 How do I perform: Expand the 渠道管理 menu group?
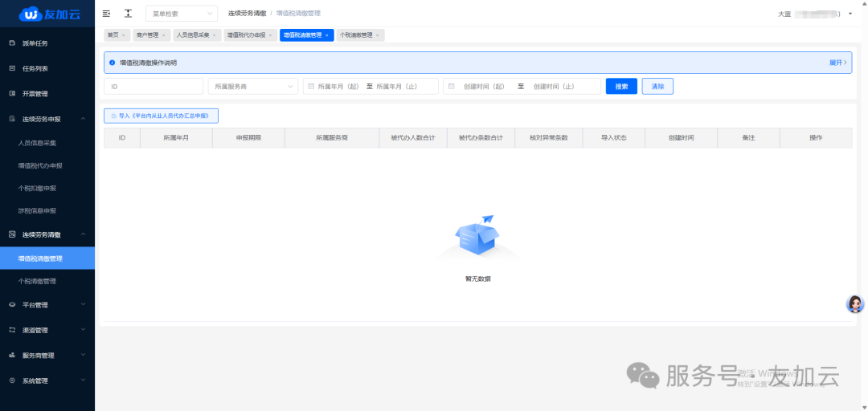47,330
